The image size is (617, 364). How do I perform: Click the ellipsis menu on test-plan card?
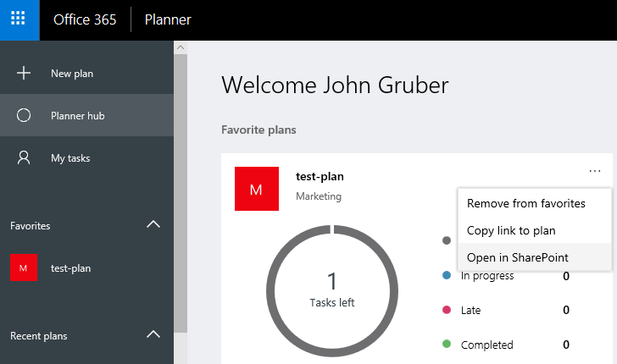click(595, 171)
